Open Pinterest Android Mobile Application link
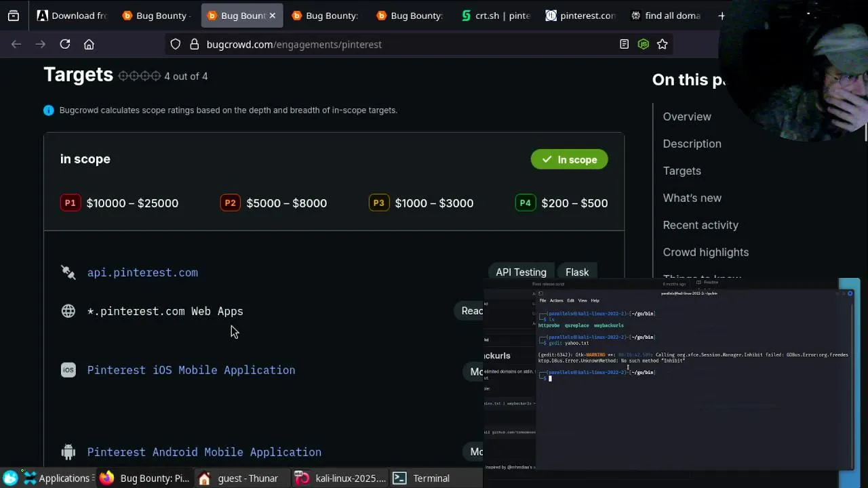868x488 pixels. click(204, 452)
